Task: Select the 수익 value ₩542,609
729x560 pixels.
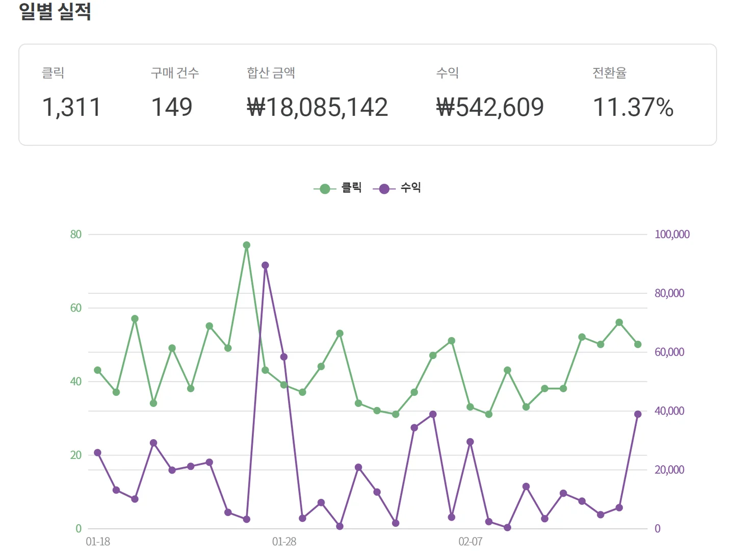Action: point(490,108)
